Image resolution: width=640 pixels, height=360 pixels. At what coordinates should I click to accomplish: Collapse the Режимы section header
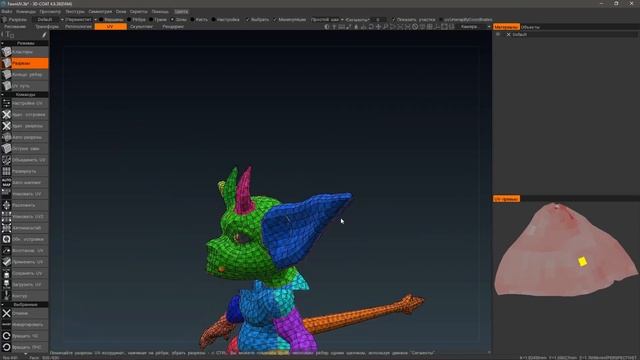coord(24,43)
